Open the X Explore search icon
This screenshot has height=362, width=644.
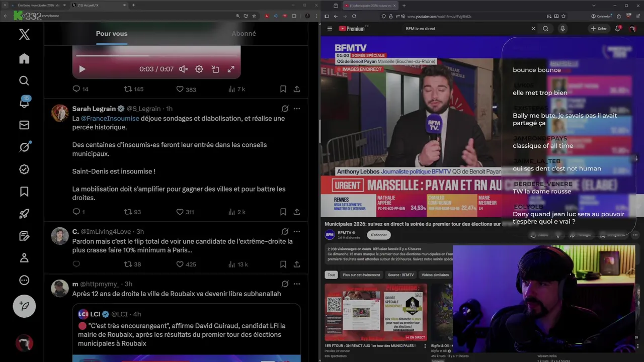click(24, 80)
